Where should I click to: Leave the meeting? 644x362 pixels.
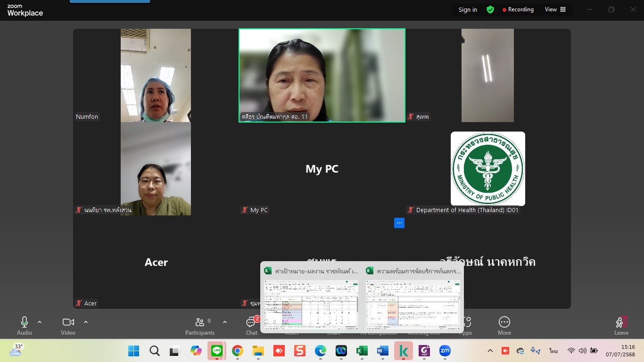pos(621,326)
